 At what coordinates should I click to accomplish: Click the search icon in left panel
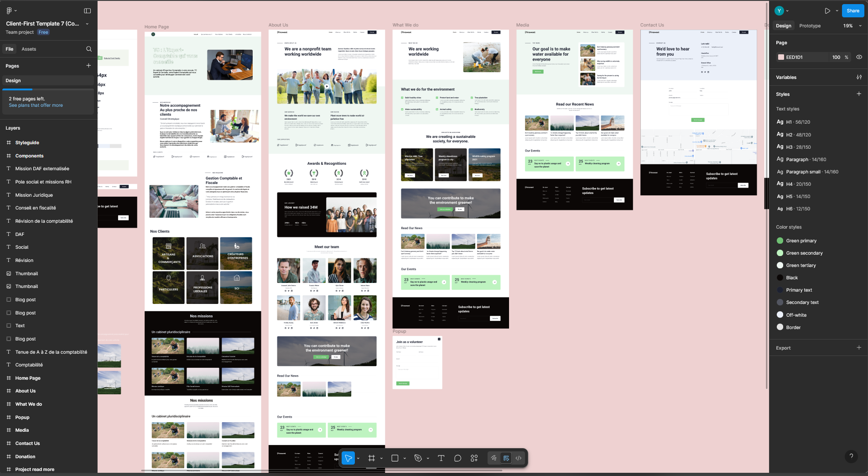click(89, 49)
